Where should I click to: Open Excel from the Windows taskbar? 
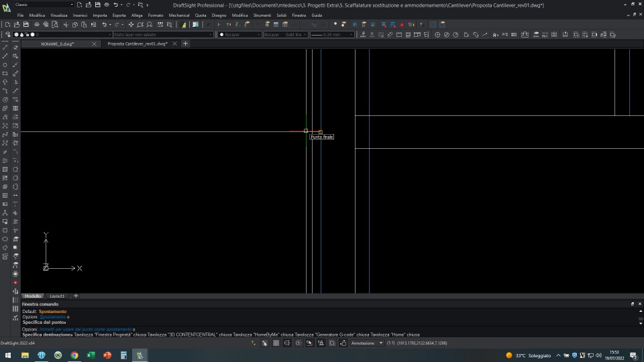(91, 355)
